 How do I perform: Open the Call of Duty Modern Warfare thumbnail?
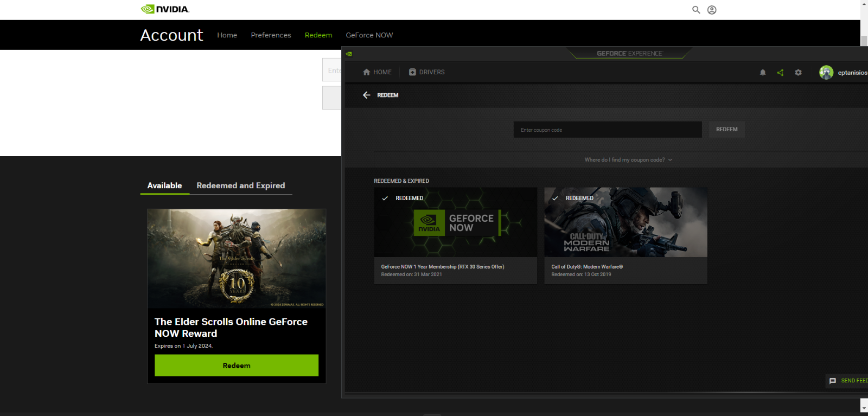626,222
